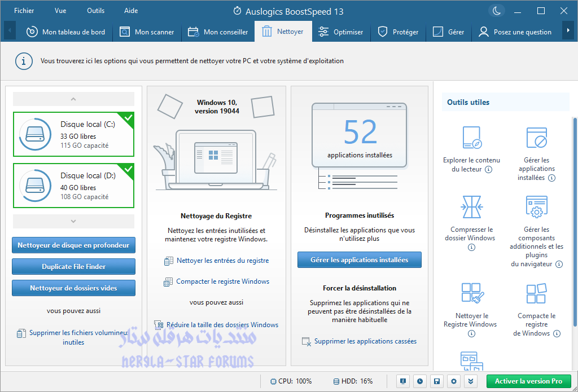
Task: Click the stopwatch icon in the title bar
Action: coord(238,11)
